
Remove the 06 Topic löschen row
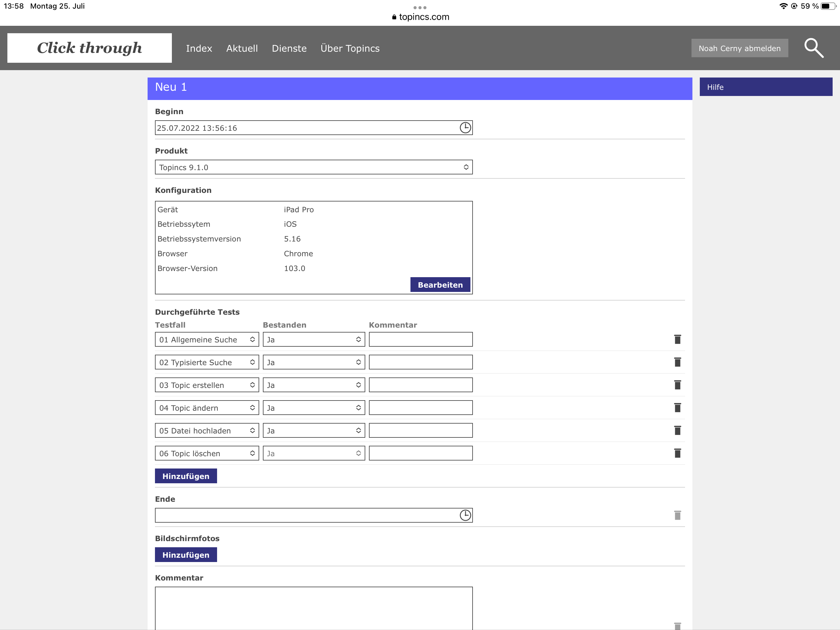point(677,453)
